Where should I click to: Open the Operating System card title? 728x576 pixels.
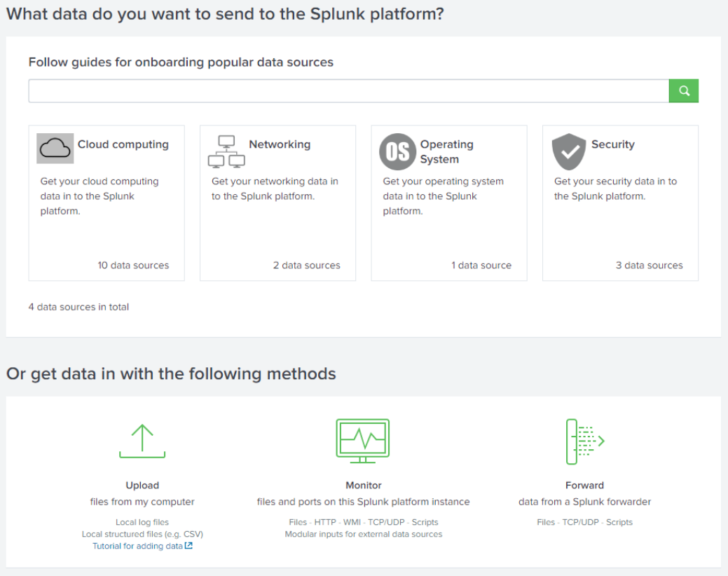click(x=446, y=151)
